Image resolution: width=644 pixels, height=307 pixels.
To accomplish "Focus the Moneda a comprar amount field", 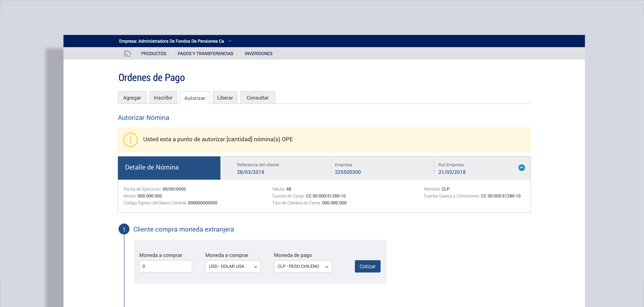I will (166, 266).
